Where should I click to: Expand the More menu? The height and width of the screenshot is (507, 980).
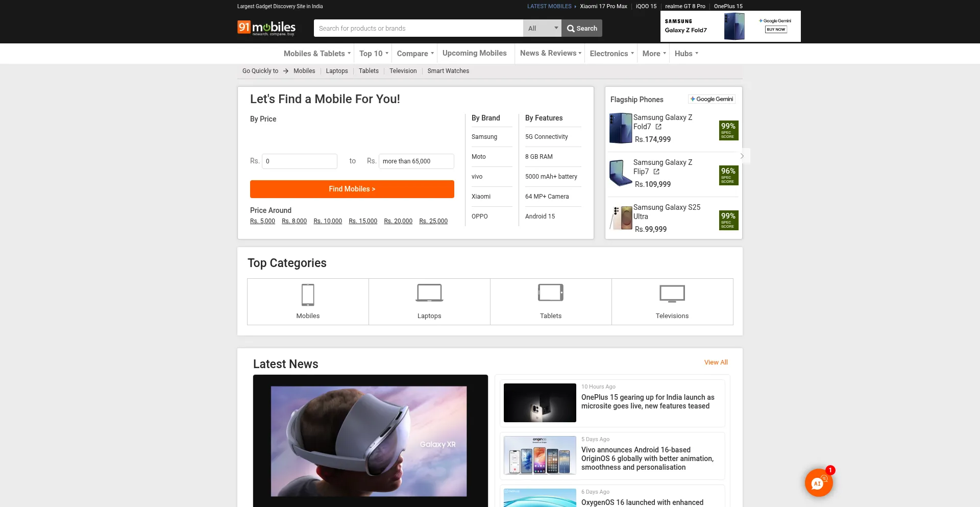click(x=654, y=54)
